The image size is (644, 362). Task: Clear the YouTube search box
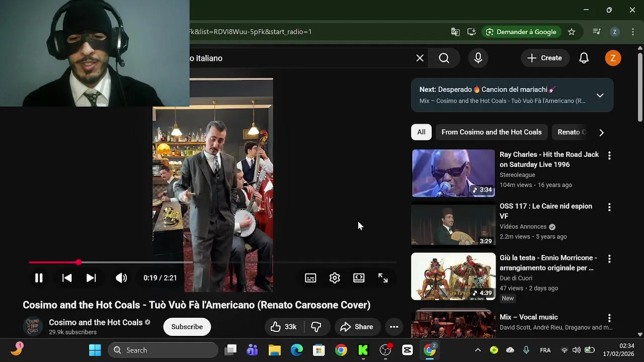[420, 58]
